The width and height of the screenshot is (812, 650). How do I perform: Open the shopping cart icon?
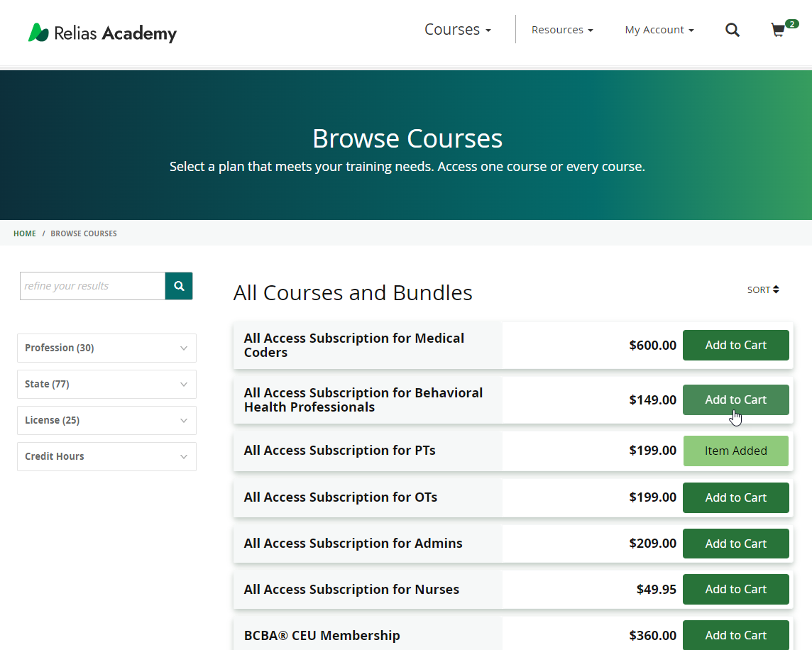(779, 30)
